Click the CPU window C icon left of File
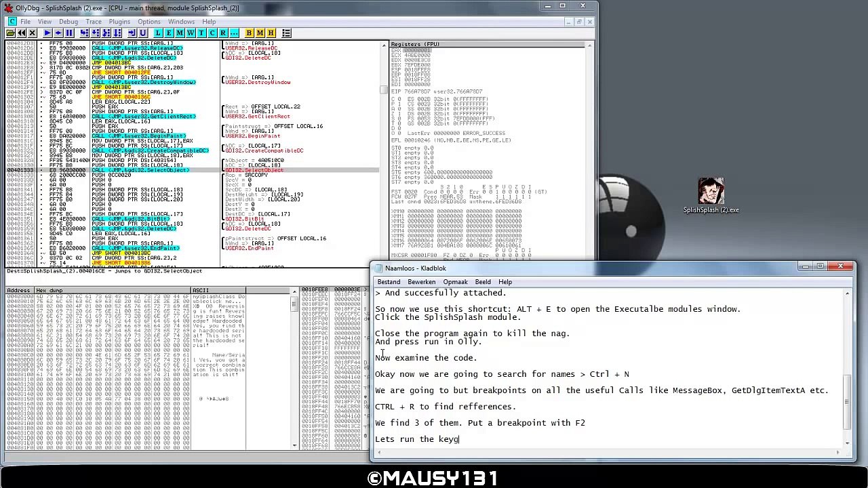This screenshot has width=868, height=488. pos(12,22)
